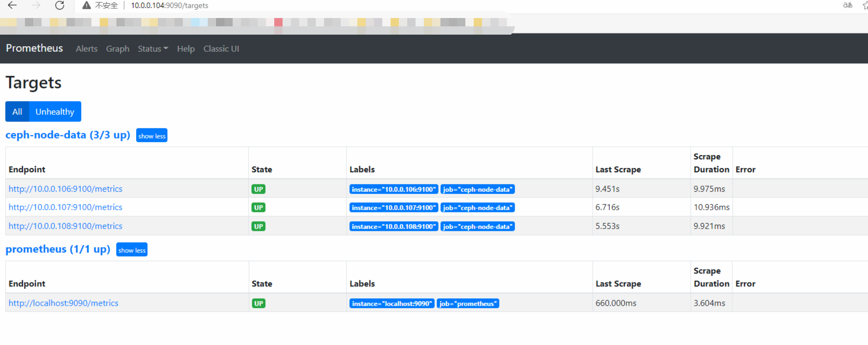Click job="ceph-node-data" label in 10.0.0.107 row

tap(477, 208)
